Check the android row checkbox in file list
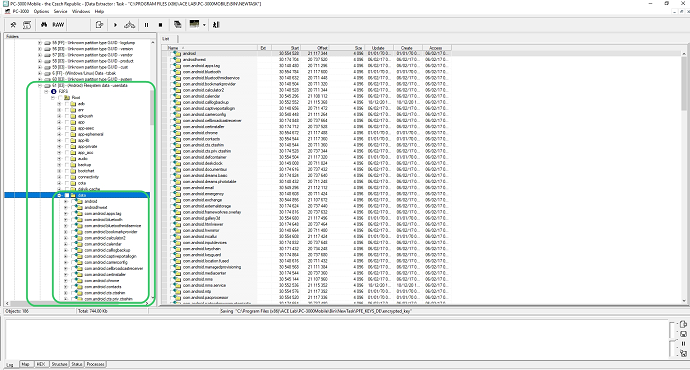This screenshot has width=690, height=370. 171,53
